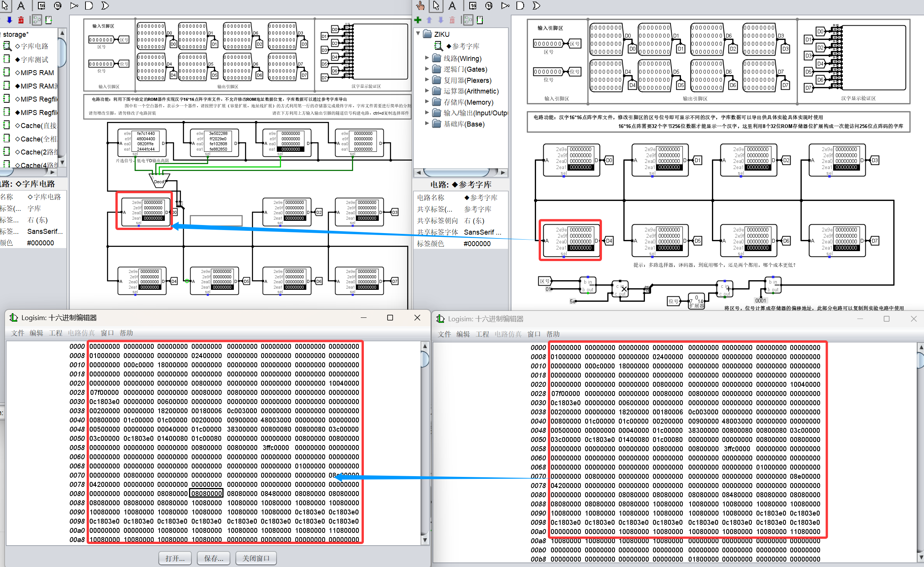Select the AND gate tool in storage window
This screenshot has height=567, width=924.
point(89,6)
